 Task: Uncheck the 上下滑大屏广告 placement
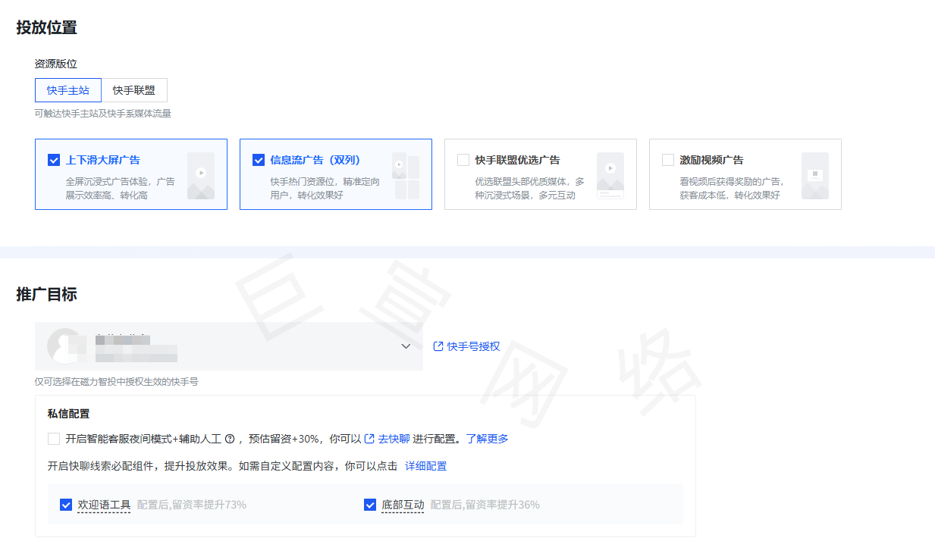(x=53, y=159)
